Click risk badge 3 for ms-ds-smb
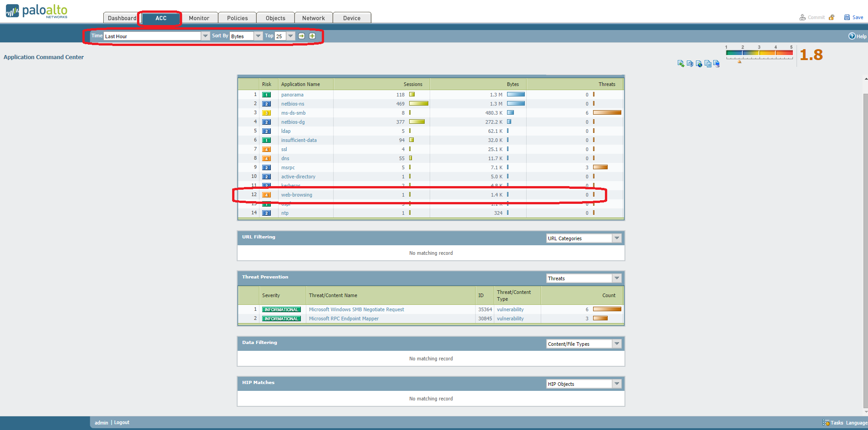 click(x=267, y=113)
